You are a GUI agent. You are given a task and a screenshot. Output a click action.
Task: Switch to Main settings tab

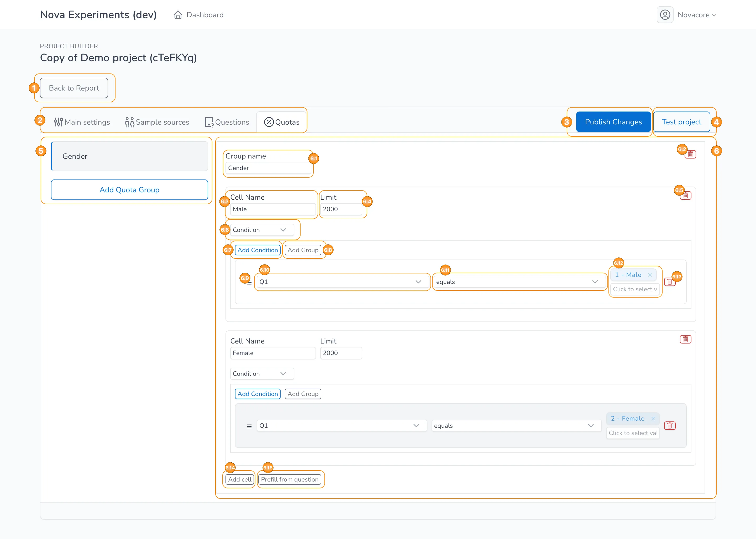click(82, 122)
